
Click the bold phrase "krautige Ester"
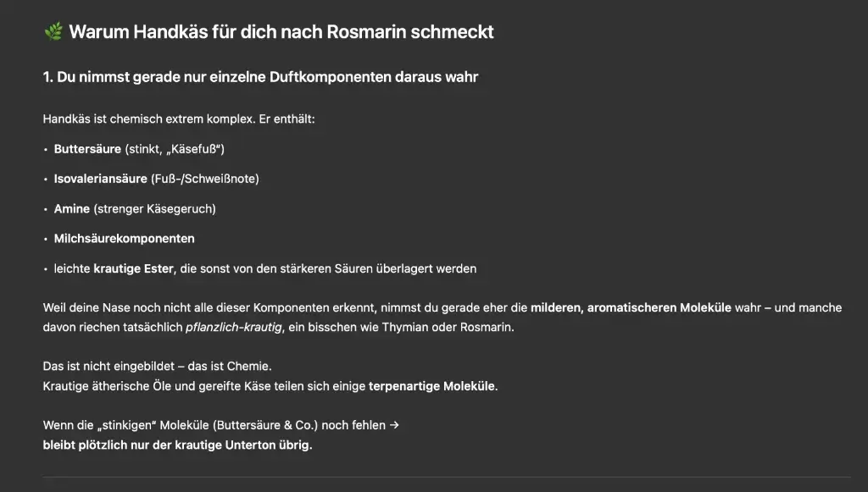click(x=134, y=268)
